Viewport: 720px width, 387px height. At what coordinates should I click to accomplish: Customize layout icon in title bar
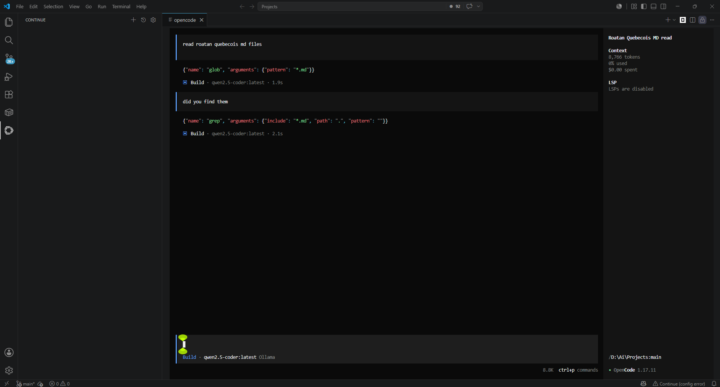(634, 6)
